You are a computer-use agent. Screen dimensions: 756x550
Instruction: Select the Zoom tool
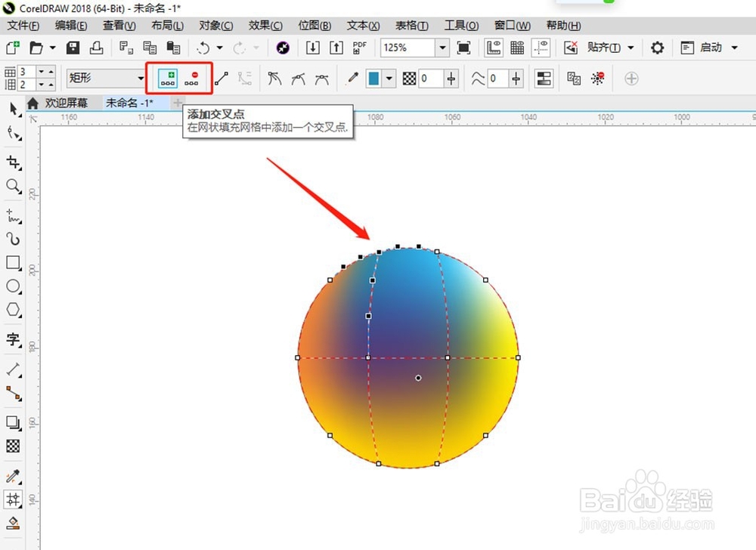[14, 186]
